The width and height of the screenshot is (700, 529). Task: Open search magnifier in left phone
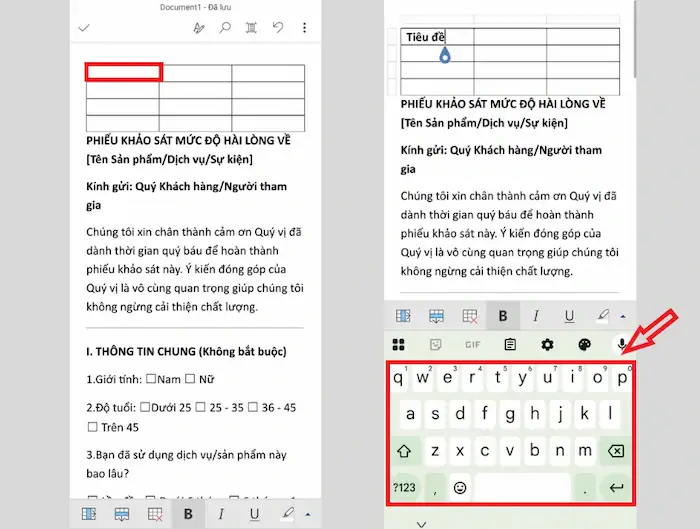[225, 28]
